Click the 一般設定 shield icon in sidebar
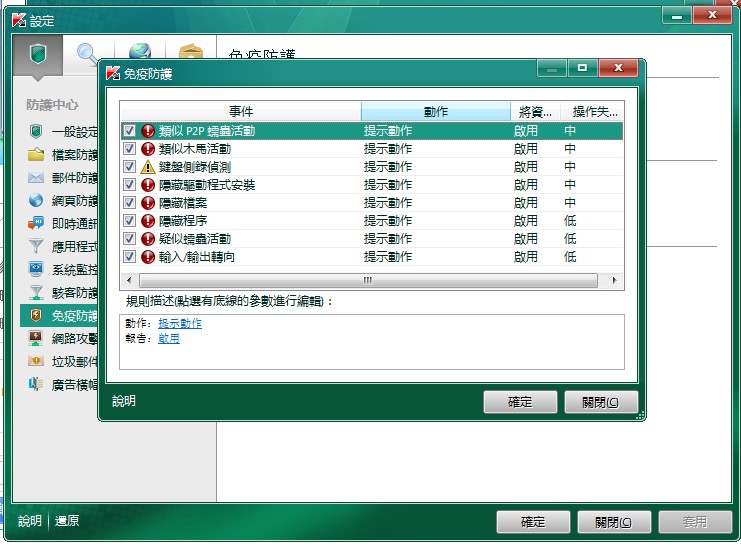 tap(36, 131)
